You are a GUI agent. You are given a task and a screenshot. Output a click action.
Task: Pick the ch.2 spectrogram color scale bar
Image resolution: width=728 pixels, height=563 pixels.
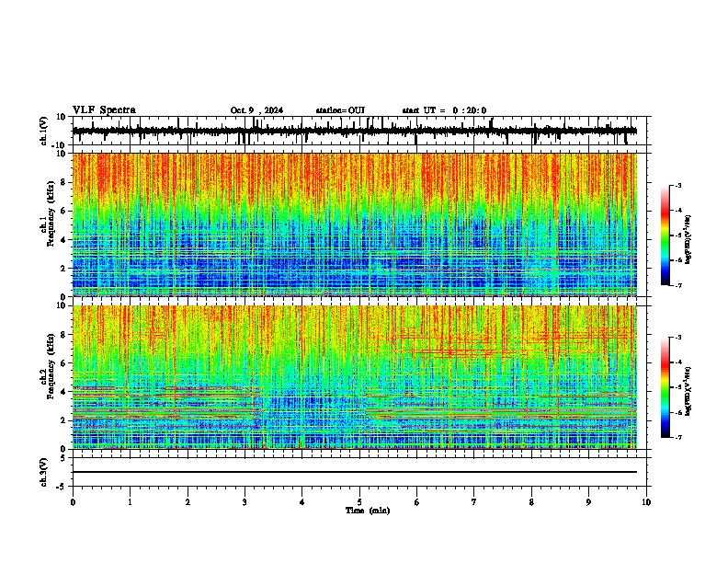click(665, 387)
